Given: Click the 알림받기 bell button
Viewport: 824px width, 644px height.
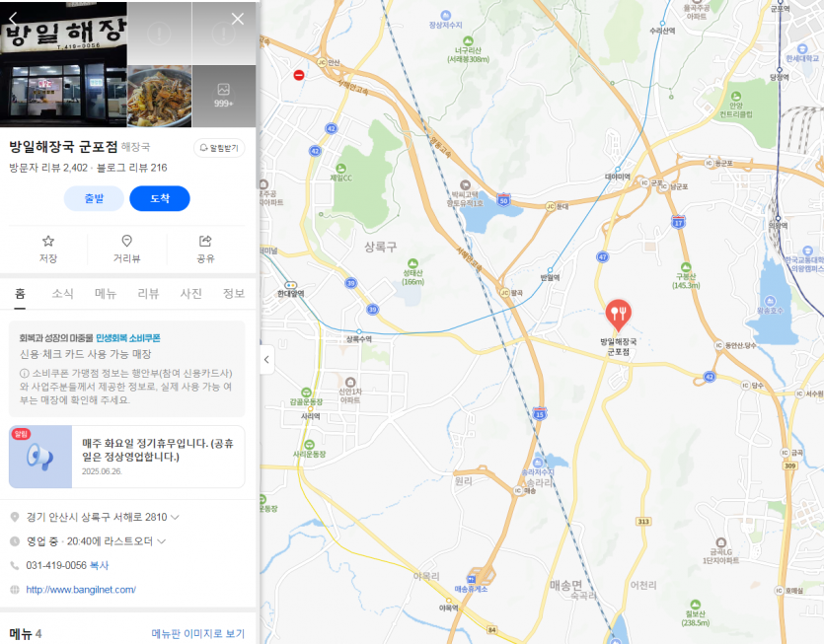Looking at the screenshot, I should tap(219, 148).
